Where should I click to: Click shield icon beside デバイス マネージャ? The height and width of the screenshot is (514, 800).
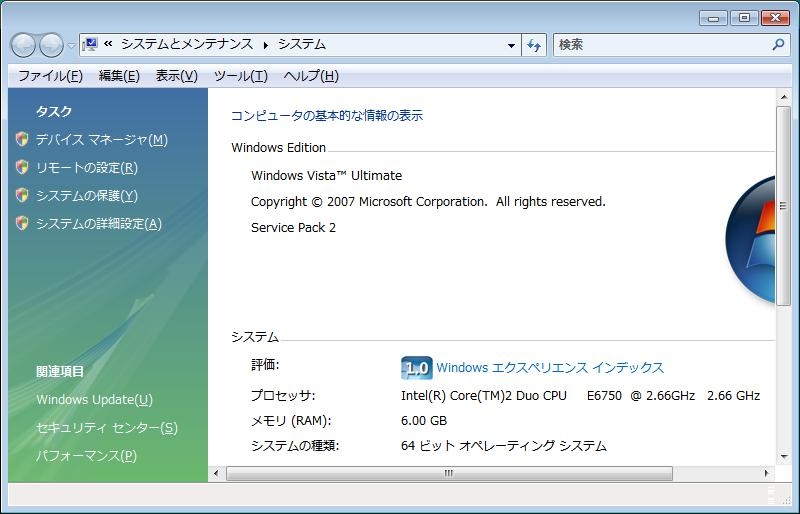(22, 139)
